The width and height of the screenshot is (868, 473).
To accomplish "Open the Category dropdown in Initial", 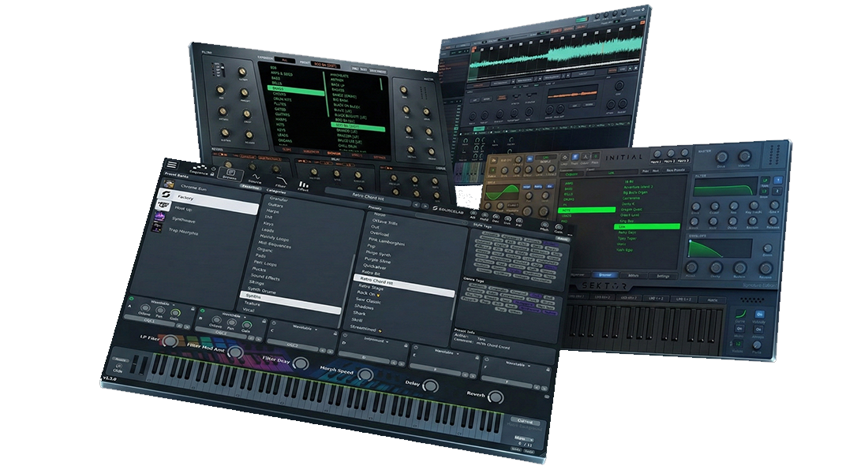I will click(x=572, y=173).
